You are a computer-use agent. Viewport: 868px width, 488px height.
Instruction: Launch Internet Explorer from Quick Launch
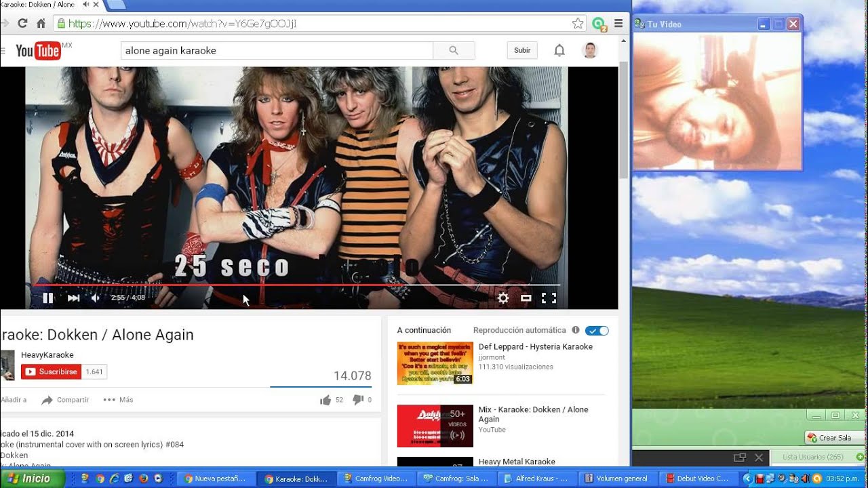click(115, 479)
